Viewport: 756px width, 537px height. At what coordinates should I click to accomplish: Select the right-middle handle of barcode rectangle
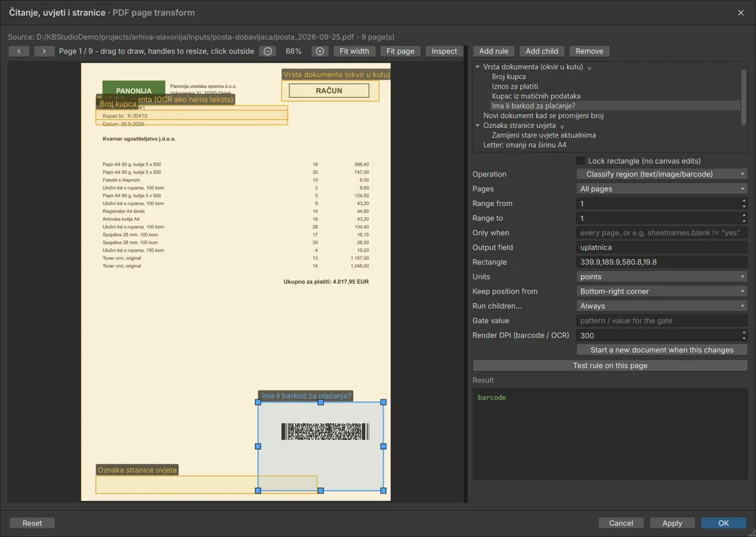pyautogui.click(x=383, y=446)
